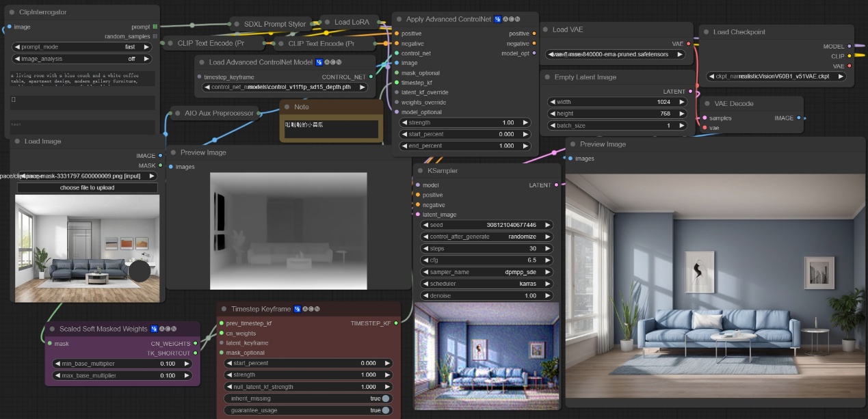Click choose file to upload button
The height and width of the screenshot is (419, 868).
[87, 187]
